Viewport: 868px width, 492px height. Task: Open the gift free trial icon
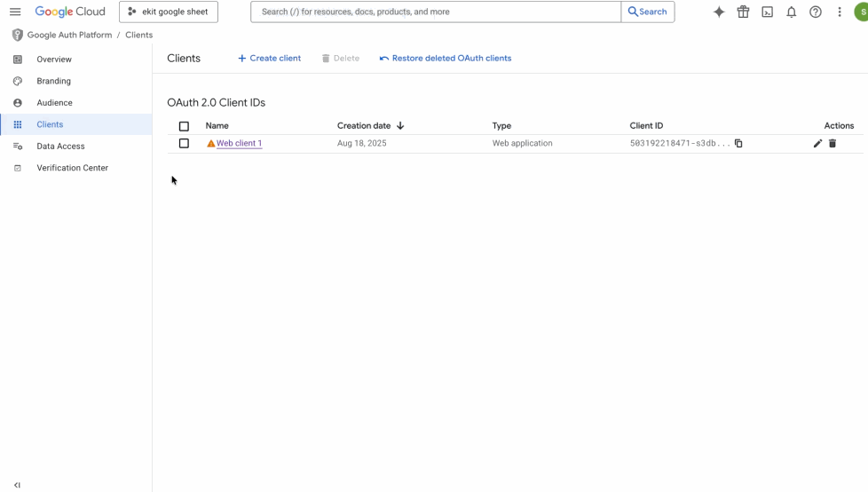(x=743, y=12)
